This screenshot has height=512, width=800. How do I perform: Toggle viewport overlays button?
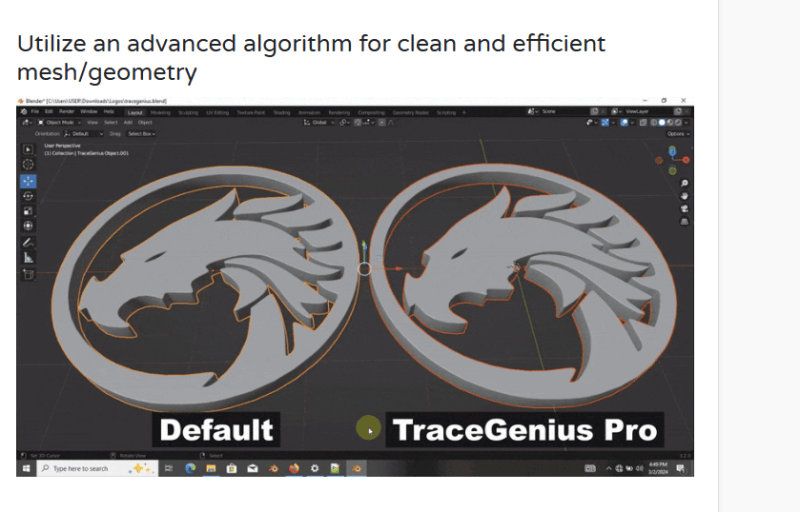624,122
